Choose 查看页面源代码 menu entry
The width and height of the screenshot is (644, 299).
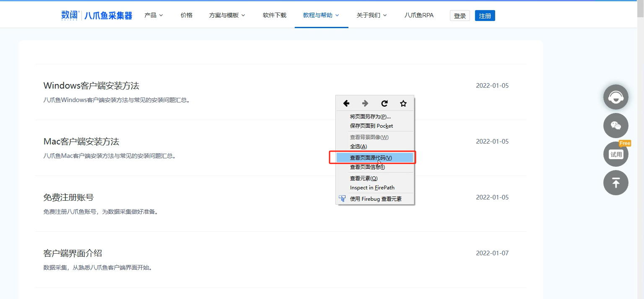(375, 157)
